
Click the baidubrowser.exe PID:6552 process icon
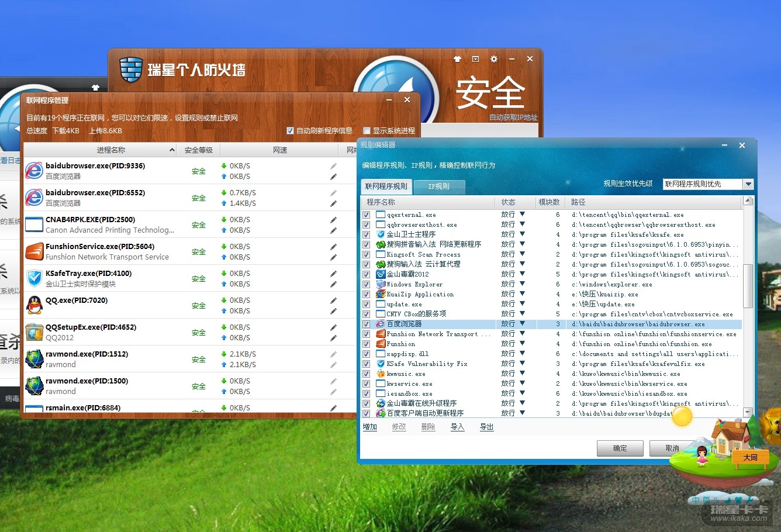click(x=34, y=198)
